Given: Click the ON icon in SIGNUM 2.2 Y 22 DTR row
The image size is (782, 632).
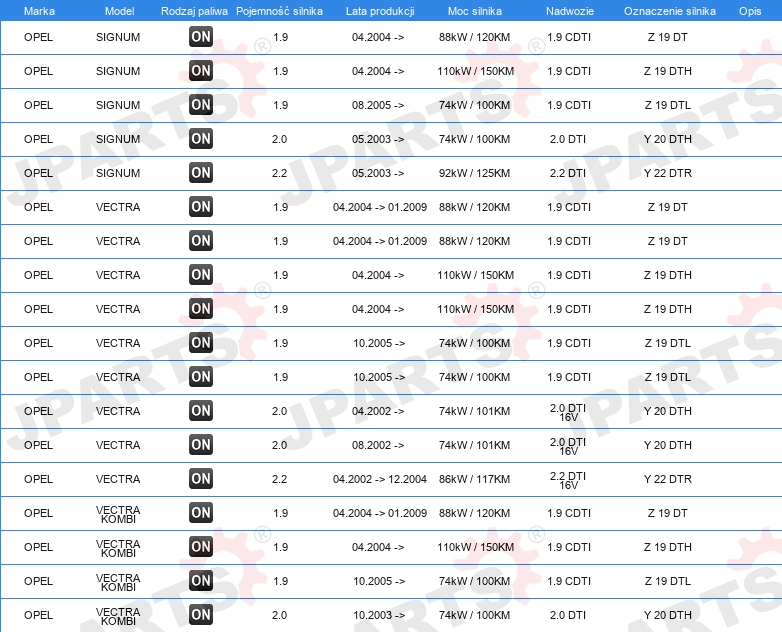Looking at the screenshot, I should coord(201,173).
